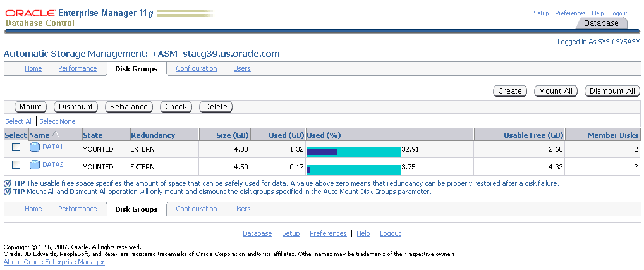The width and height of the screenshot is (644, 270).
Task: Go to the bottom Performance tab
Action: click(78, 209)
